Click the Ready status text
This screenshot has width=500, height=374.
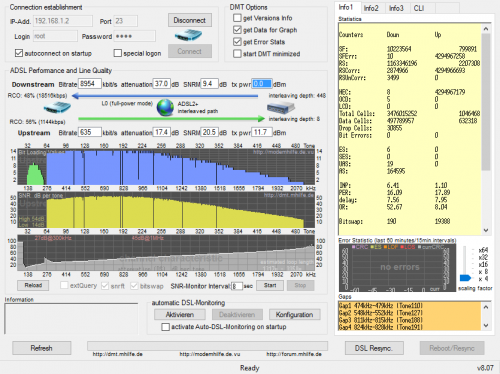point(249,368)
